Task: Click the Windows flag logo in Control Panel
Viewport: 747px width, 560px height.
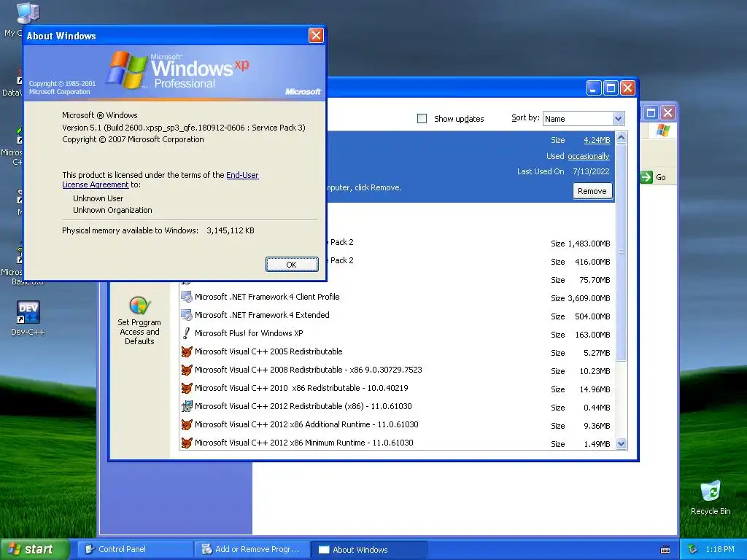Action: (x=662, y=131)
